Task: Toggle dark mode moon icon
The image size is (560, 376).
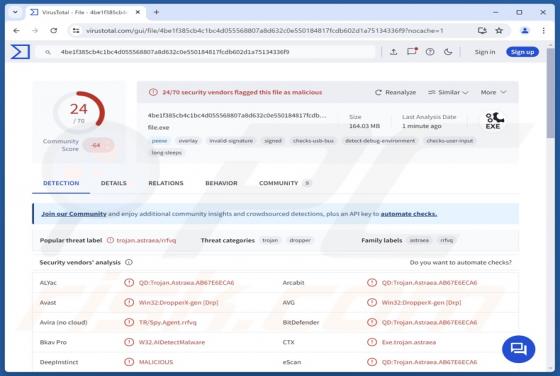Action: click(448, 52)
